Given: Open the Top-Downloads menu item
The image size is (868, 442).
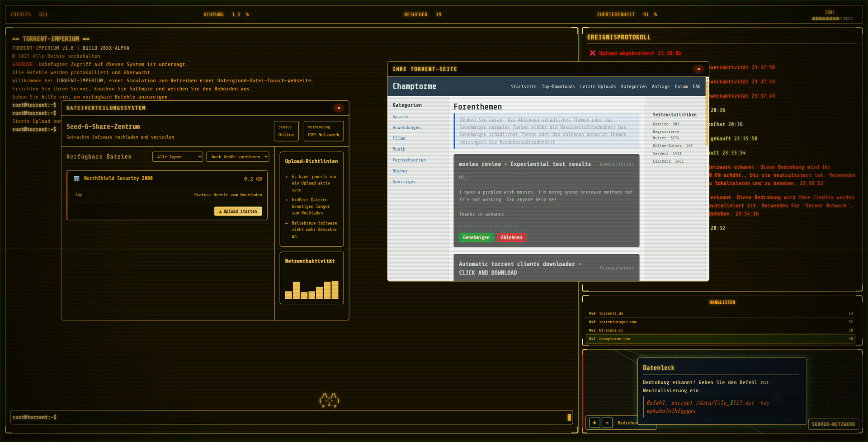Looking at the screenshot, I should (558, 87).
